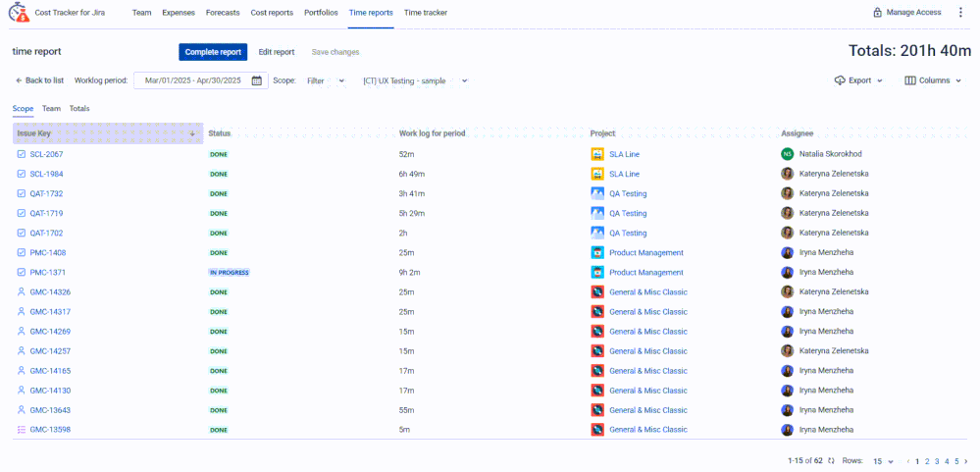Open issue link GMC-14269
This screenshot has height=472, width=980.
pyautogui.click(x=50, y=332)
